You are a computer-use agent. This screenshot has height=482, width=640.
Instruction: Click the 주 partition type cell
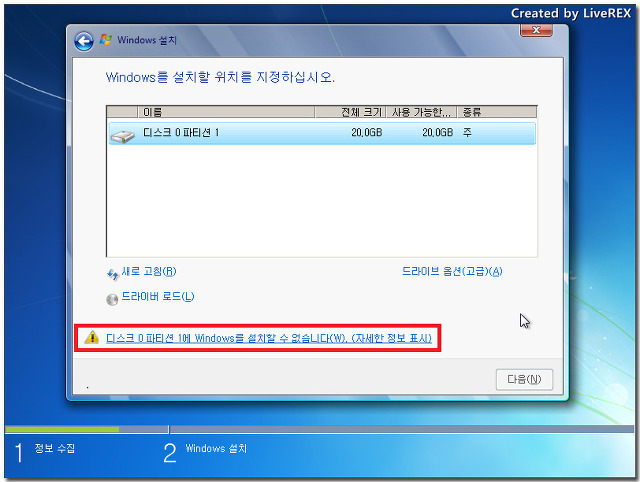[467, 132]
